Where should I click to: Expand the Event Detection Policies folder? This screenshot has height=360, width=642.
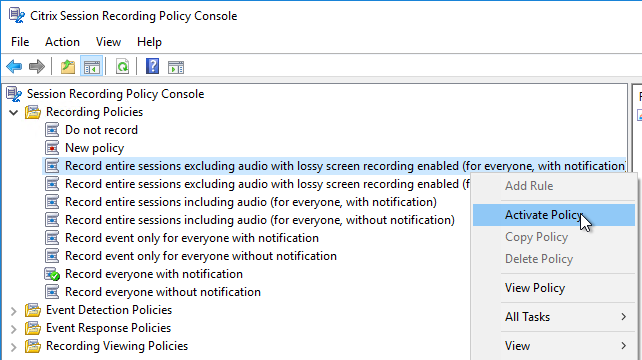coord(14,311)
